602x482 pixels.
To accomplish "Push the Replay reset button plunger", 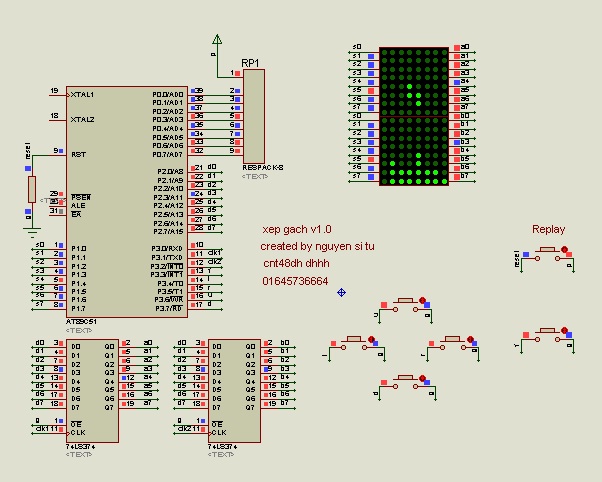I will (x=547, y=250).
